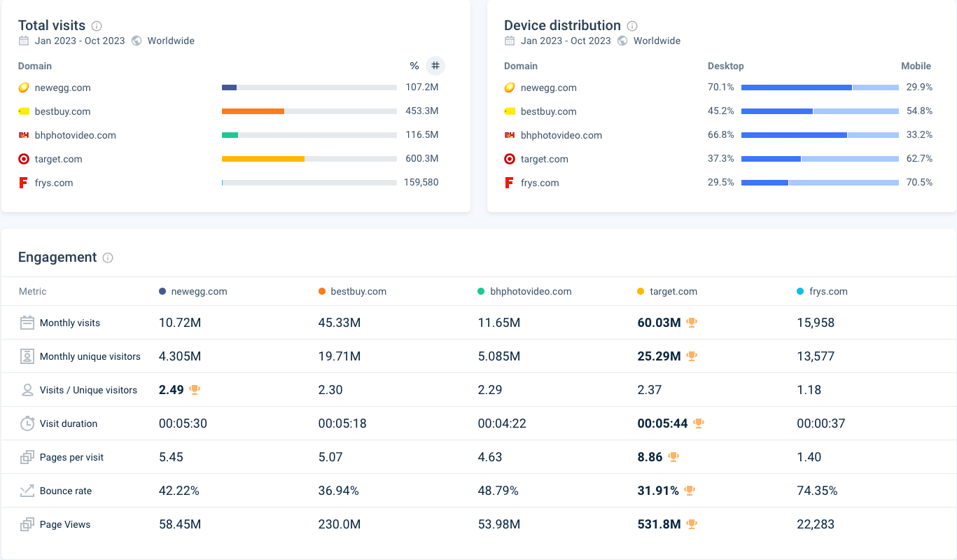The height and width of the screenshot is (560, 957).
Task: Click the Monthly unique visitors icon
Action: click(27, 356)
